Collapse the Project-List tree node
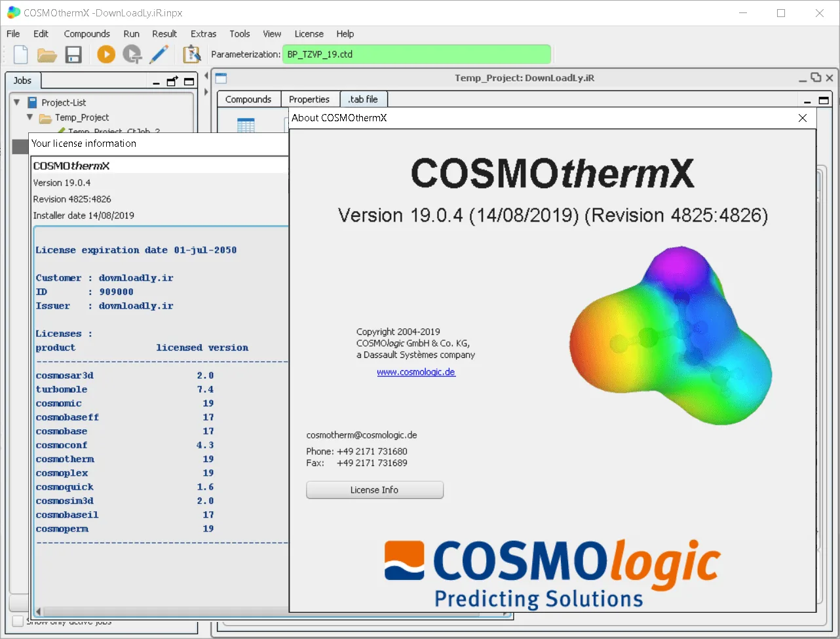The image size is (840, 639). (x=16, y=102)
